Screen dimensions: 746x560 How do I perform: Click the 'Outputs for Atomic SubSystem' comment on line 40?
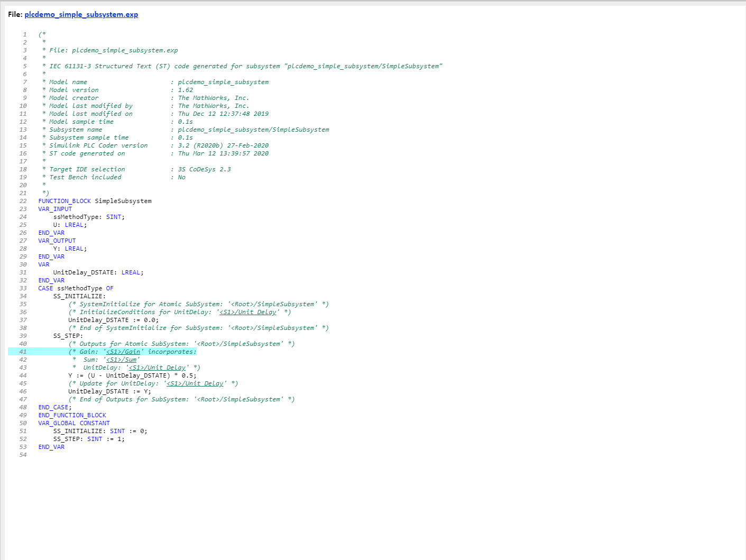coord(182,344)
